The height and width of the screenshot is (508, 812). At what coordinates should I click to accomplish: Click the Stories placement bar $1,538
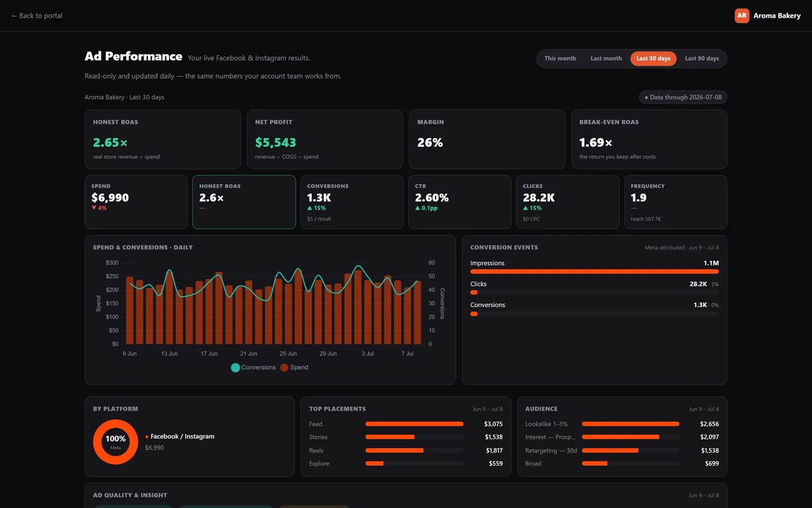(x=414, y=437)
